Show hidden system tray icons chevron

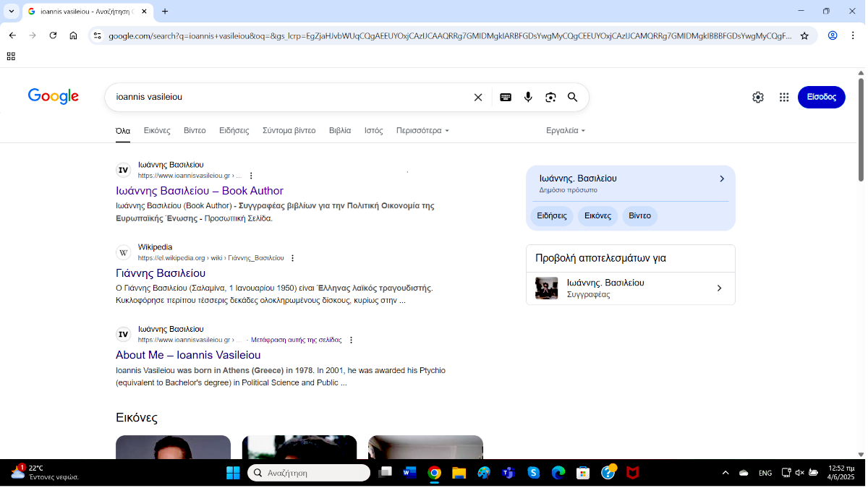(726, 473)
